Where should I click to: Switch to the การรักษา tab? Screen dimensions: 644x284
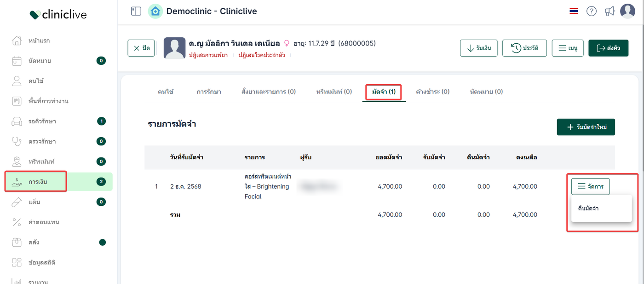pyautogui.click(x=209, y=92)
